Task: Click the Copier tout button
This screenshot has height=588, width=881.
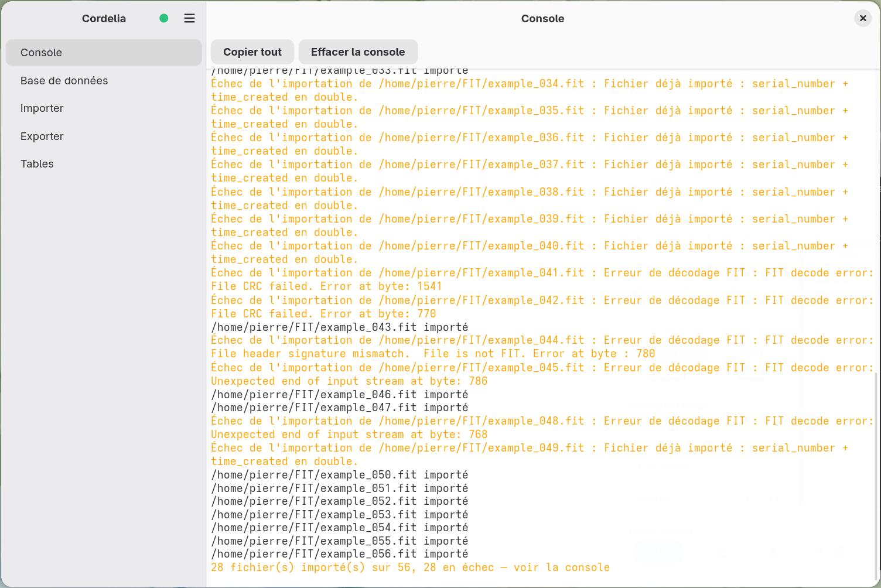Action: 252,52
